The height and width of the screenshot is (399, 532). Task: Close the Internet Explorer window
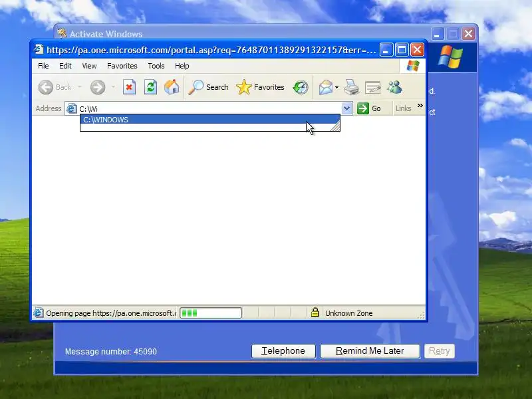tap(417, 50)
